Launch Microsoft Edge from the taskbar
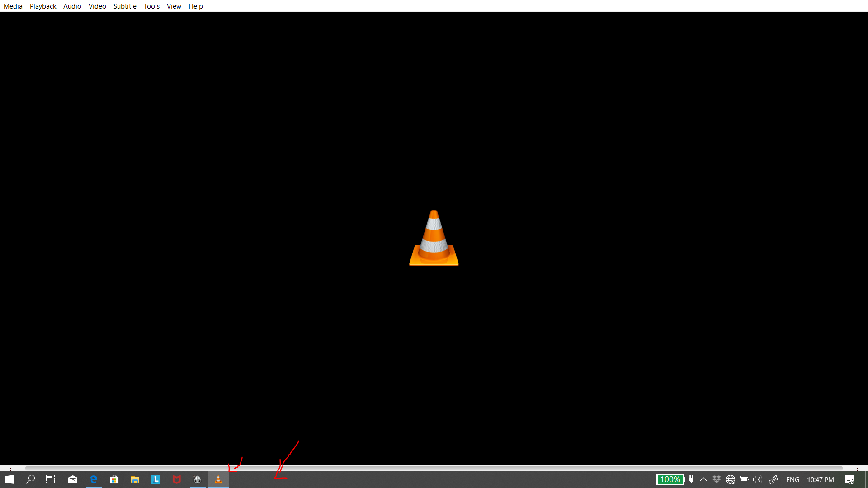868x488 pixels. [x=93, y=479]
